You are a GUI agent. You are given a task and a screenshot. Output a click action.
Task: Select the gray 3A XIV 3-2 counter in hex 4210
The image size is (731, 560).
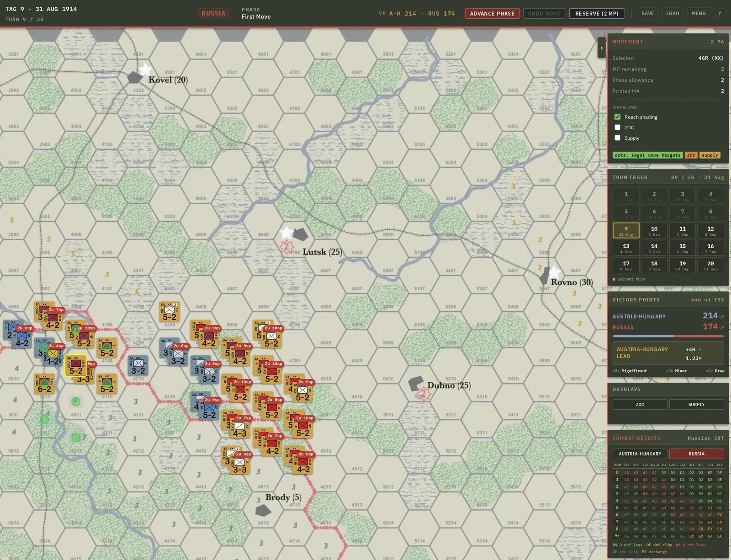point(138,366)
